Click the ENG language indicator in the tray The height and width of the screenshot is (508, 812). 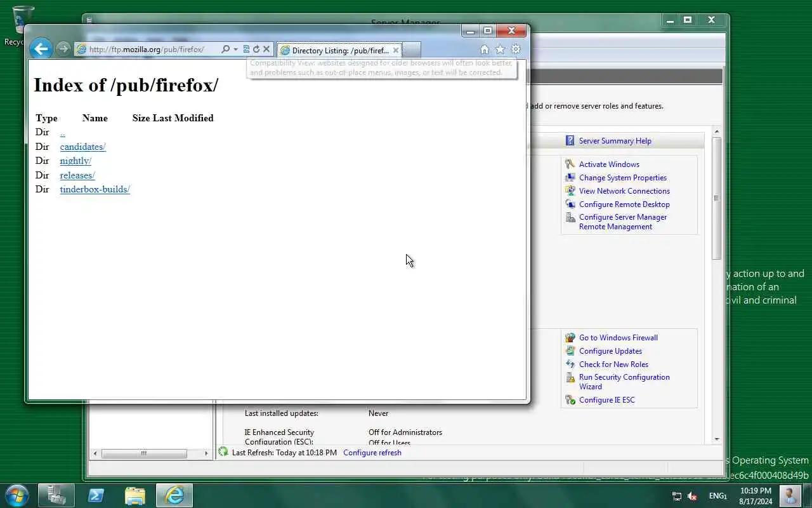click(718, 496)
